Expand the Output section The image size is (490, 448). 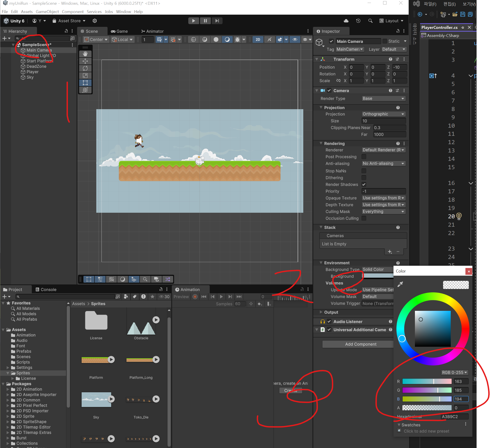coord(321,312)
